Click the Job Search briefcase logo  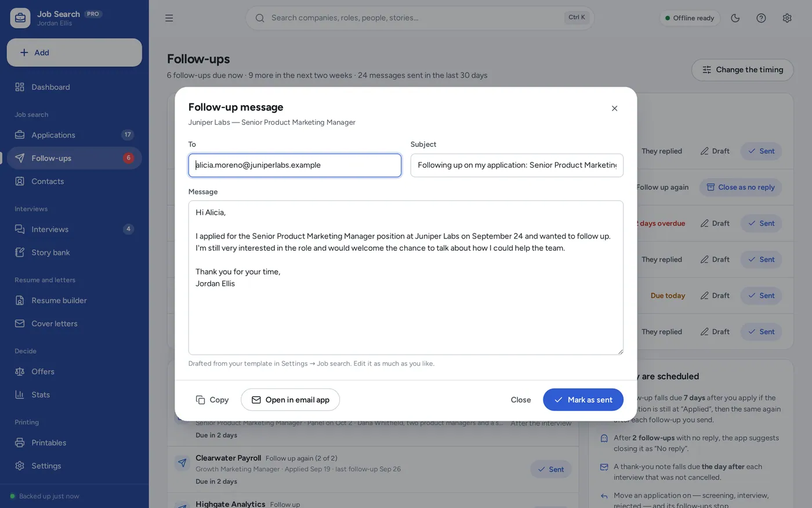[x=20, y=18]
